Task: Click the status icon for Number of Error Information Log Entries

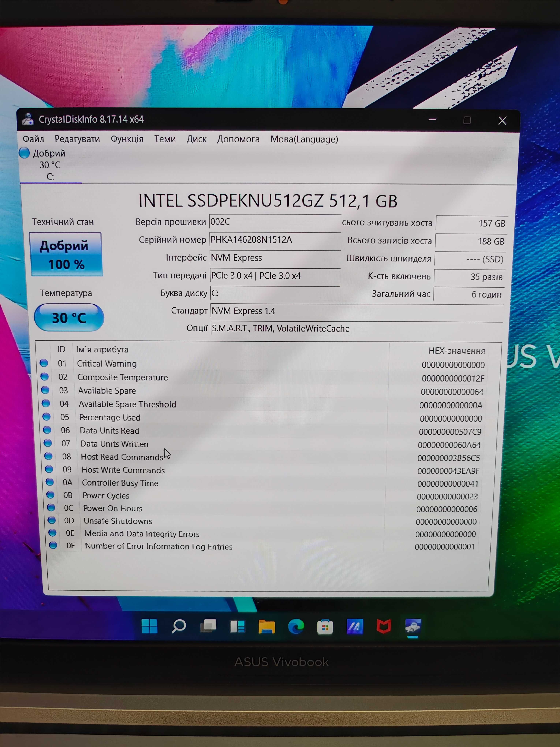Action: [x=53, y=545]
